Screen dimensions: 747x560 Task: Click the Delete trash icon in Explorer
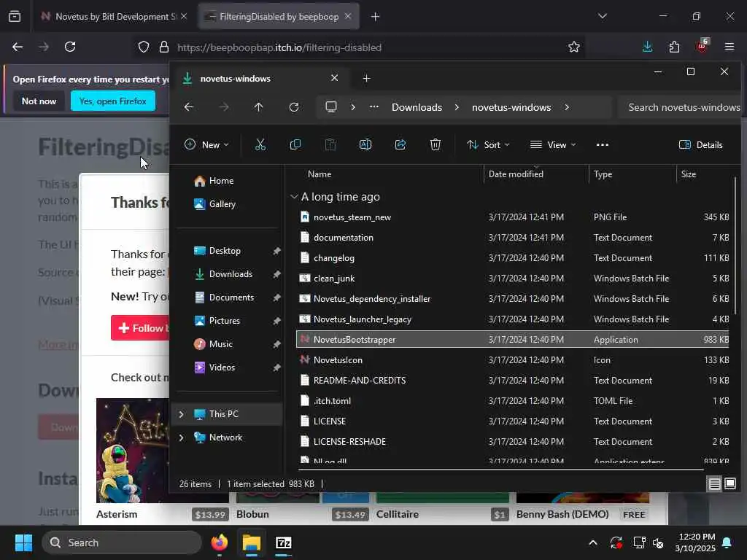(x=435, y=145)
